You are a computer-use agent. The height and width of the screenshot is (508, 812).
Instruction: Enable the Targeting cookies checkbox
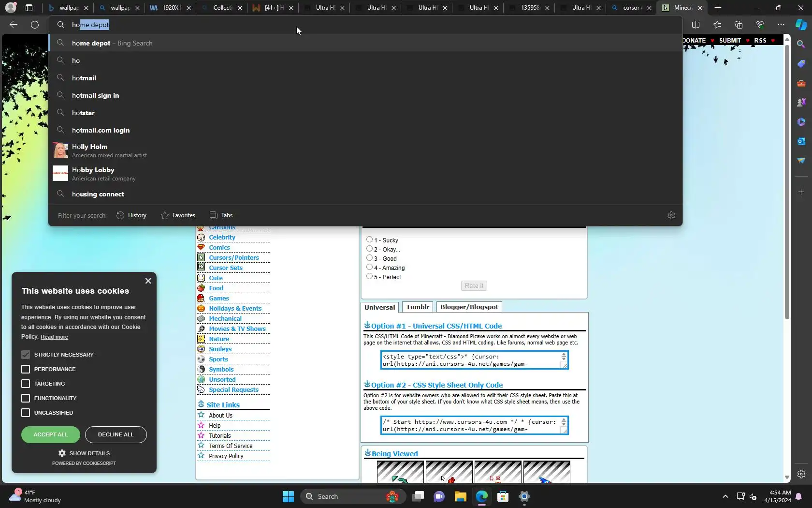(26, 384)
